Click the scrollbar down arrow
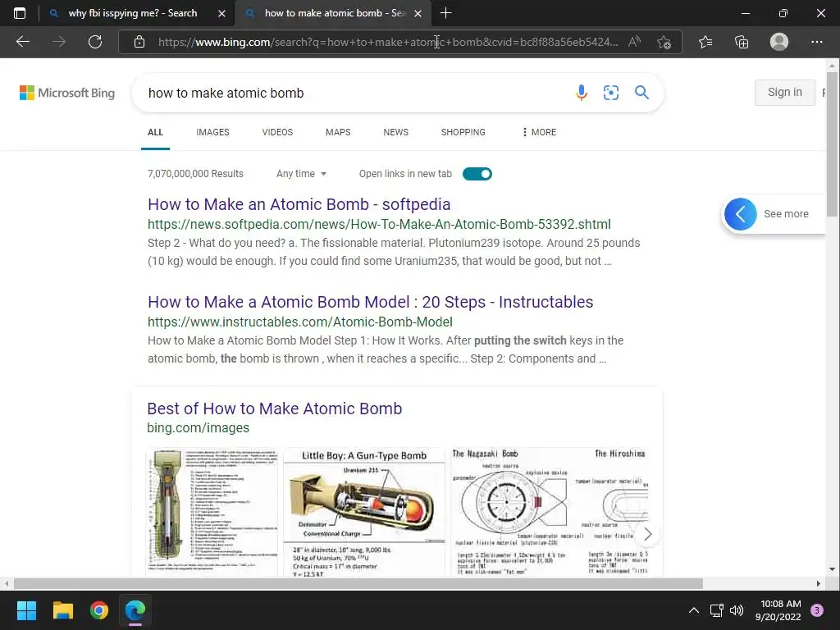 pyautogui.click(x=832, y=569)
